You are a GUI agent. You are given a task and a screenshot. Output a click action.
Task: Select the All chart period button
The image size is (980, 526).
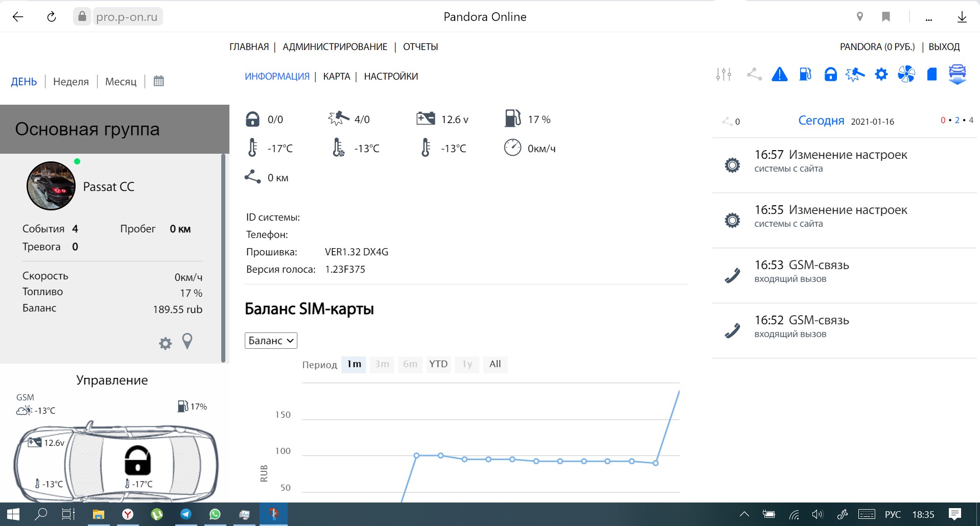(x=495, y=364)
